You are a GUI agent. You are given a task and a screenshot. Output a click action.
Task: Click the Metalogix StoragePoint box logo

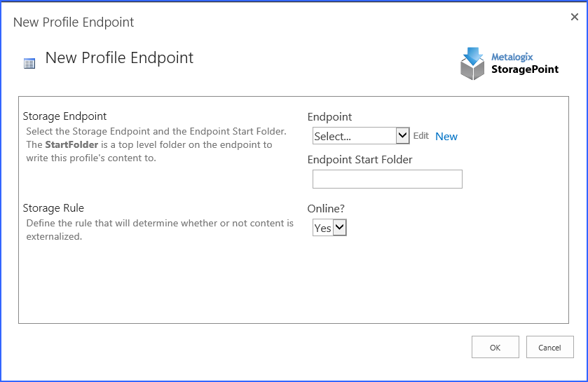pos(473,64)
